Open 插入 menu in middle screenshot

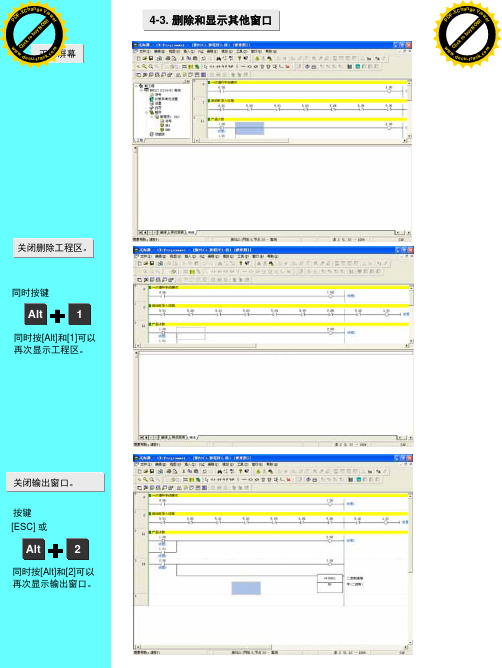pos(190,256)
